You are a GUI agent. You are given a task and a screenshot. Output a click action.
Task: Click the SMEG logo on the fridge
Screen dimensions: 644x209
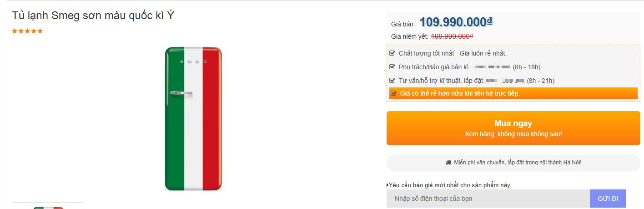193,61
